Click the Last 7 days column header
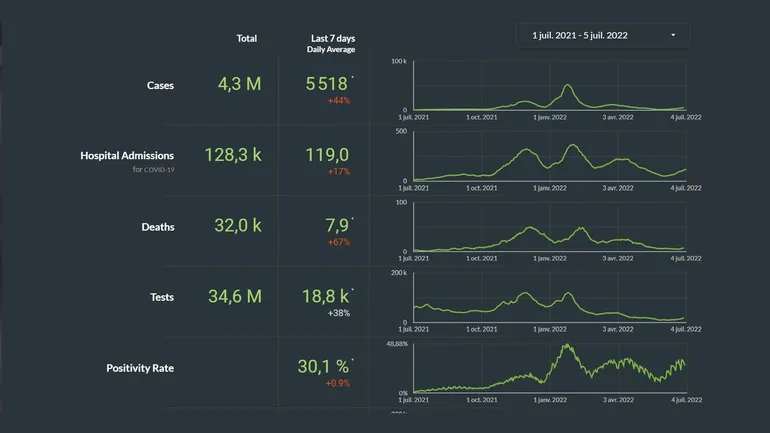770x433 pixels. (x=330, y=39)
